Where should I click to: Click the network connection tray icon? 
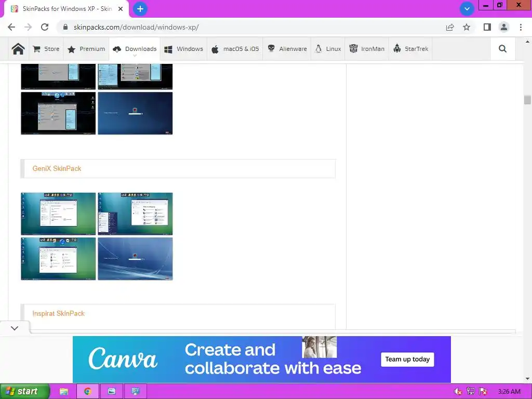(x=470, y=392)
